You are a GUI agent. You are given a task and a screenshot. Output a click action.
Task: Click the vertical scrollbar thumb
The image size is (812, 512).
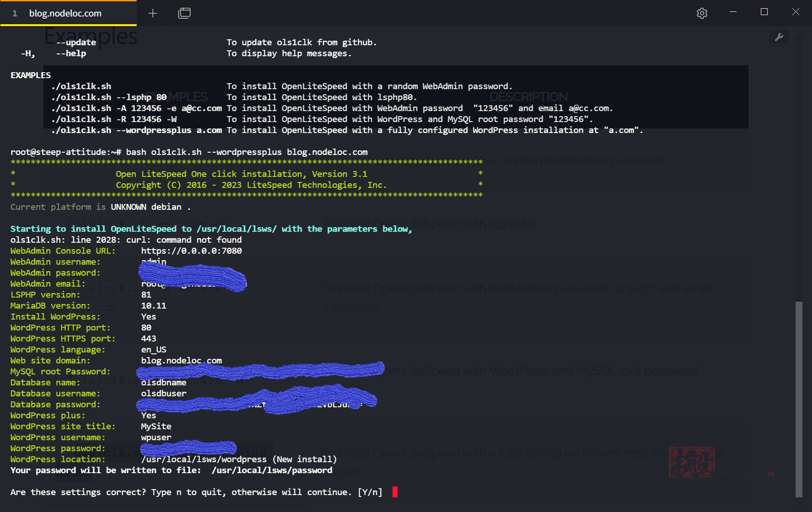pos(799,400)
